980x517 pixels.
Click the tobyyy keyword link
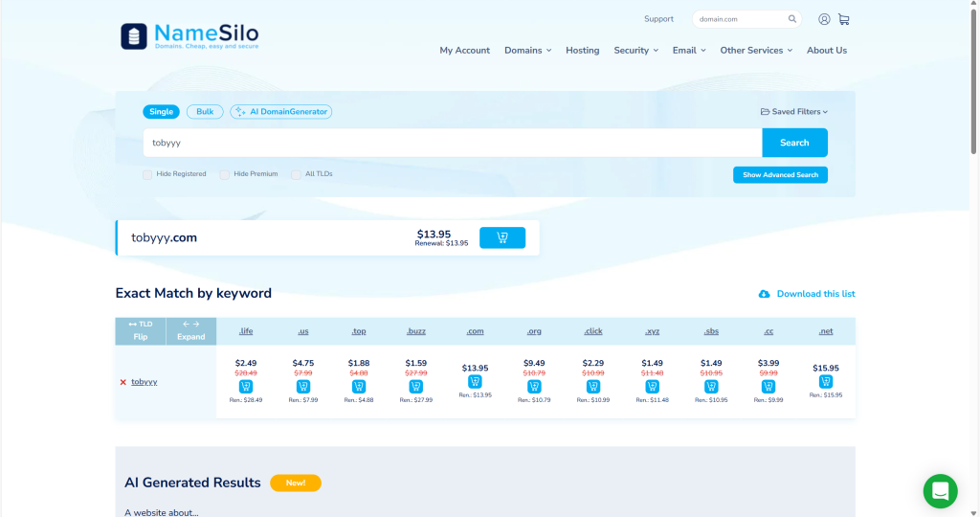[145, 382]
